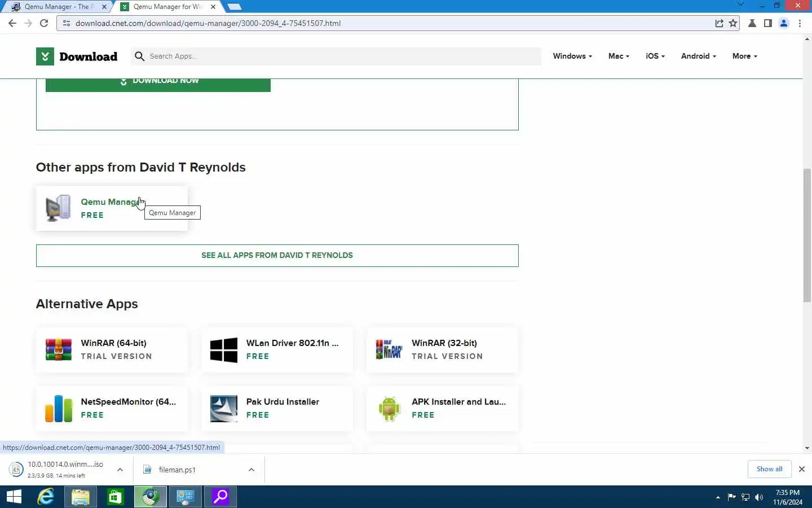
Task: Open APK Installer and Lau... link
Action: (442, 409)
